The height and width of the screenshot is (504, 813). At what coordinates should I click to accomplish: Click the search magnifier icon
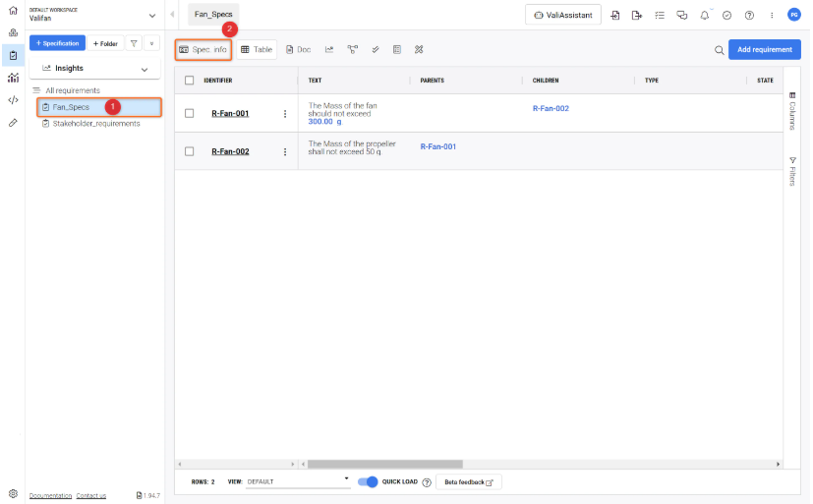coord(720,50)
